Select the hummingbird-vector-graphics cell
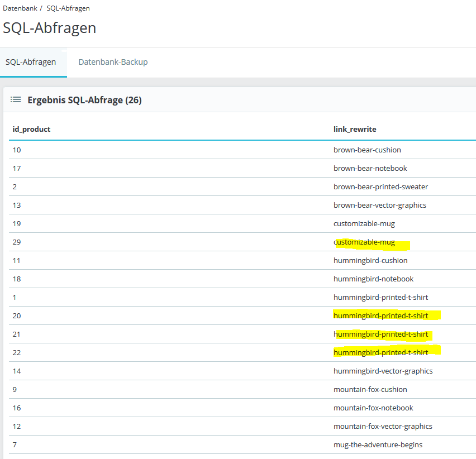This screenshot has width=476, height=459. 383,371
